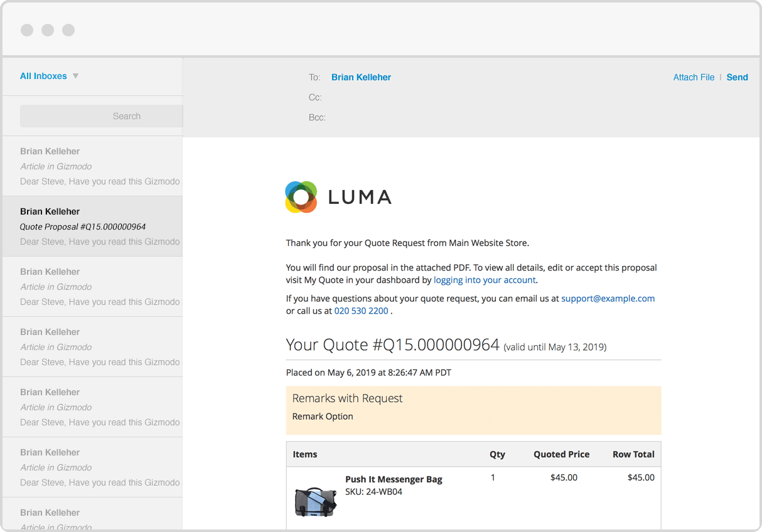Image resolution: width=762 pixels, height=532 pixels.
Task: Click the Items column header
Action: click(305, 454)
